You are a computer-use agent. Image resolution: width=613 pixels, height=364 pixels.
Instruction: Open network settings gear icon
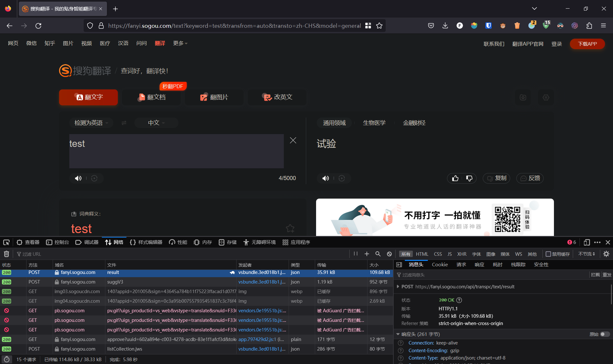coord(606,254)
